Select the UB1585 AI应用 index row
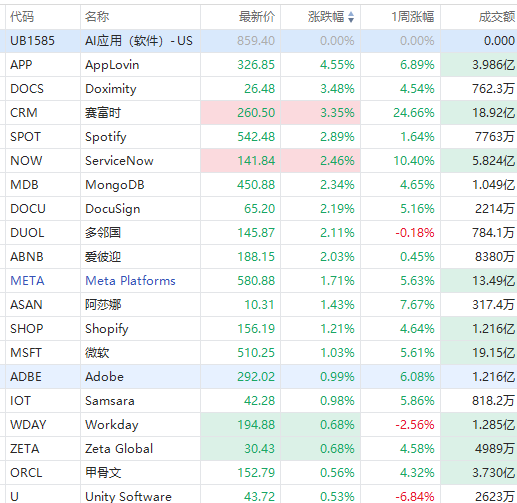This screenshot has height=503, width=517. (258, 41)
